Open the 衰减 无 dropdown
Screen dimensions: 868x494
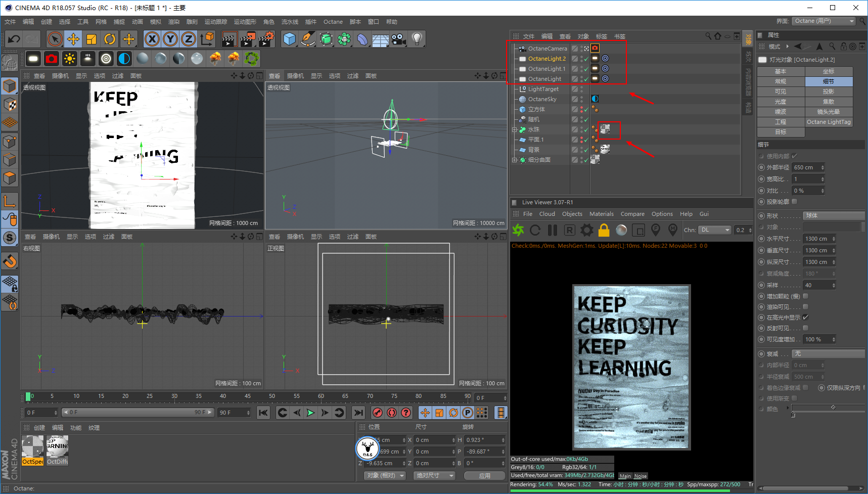[828, 353]
